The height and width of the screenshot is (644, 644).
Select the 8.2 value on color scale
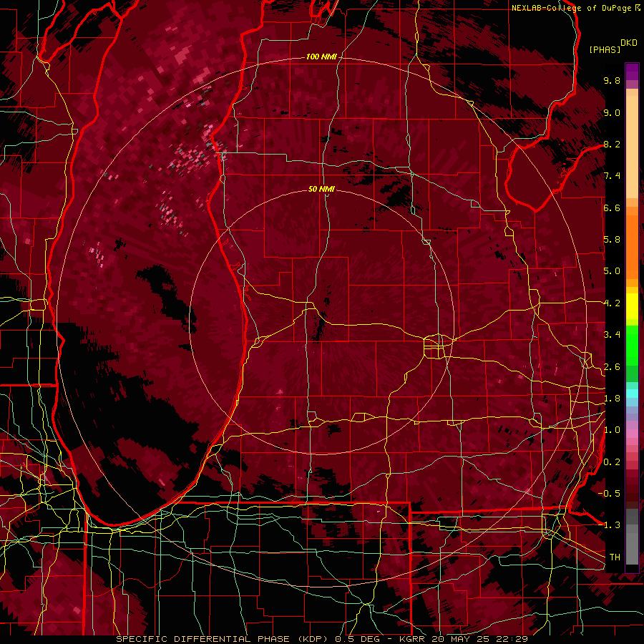[612, 144]
